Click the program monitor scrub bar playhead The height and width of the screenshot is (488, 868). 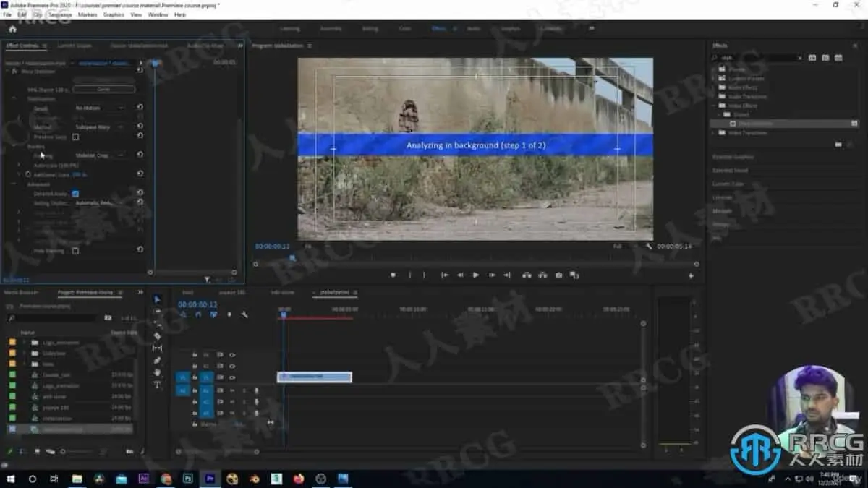(292, 258)
